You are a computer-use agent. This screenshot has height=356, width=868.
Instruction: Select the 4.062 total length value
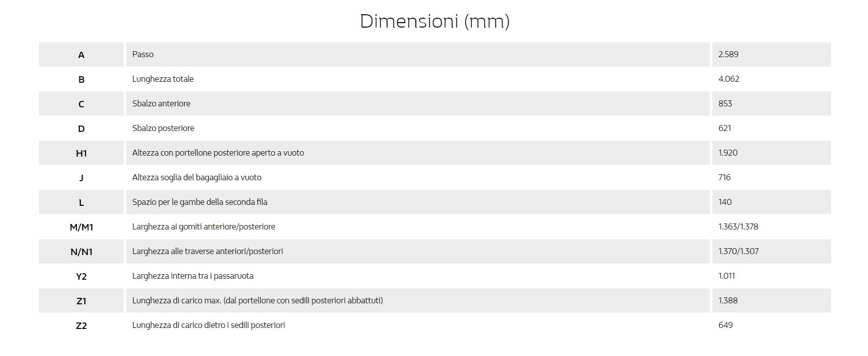pos(729,79)
